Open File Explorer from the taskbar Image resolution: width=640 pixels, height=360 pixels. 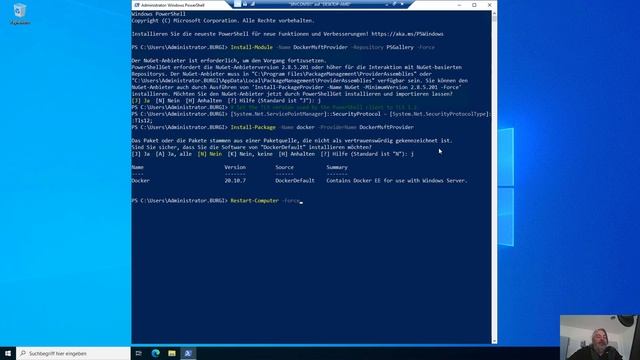pyautogui.click(x=172, y=353)
